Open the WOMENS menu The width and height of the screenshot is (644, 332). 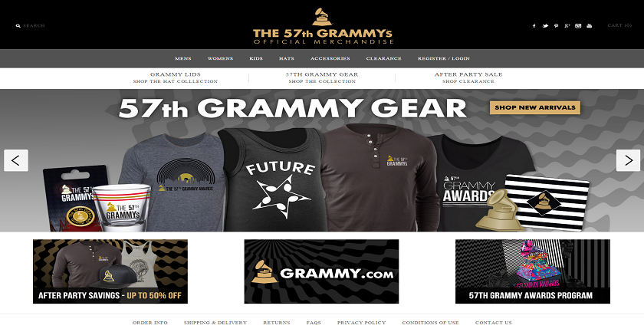pos(220,58)
